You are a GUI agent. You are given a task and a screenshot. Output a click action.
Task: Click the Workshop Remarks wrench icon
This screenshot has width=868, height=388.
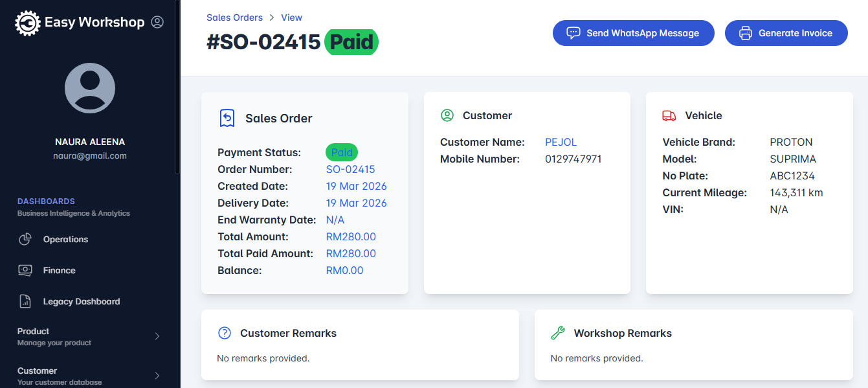[557, 333]
